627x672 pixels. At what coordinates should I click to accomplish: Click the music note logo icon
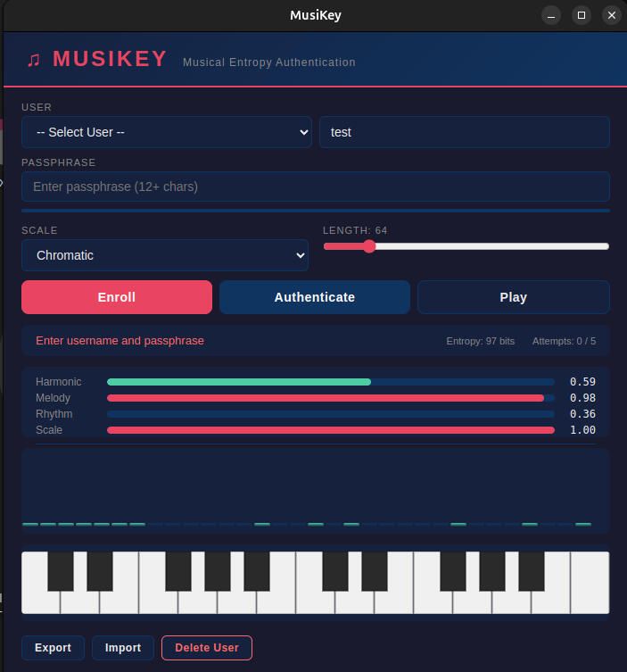[34, 60]
